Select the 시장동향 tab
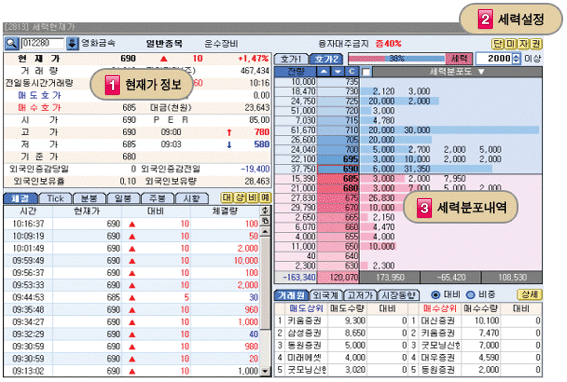The image size is (567, 382). 398,295
